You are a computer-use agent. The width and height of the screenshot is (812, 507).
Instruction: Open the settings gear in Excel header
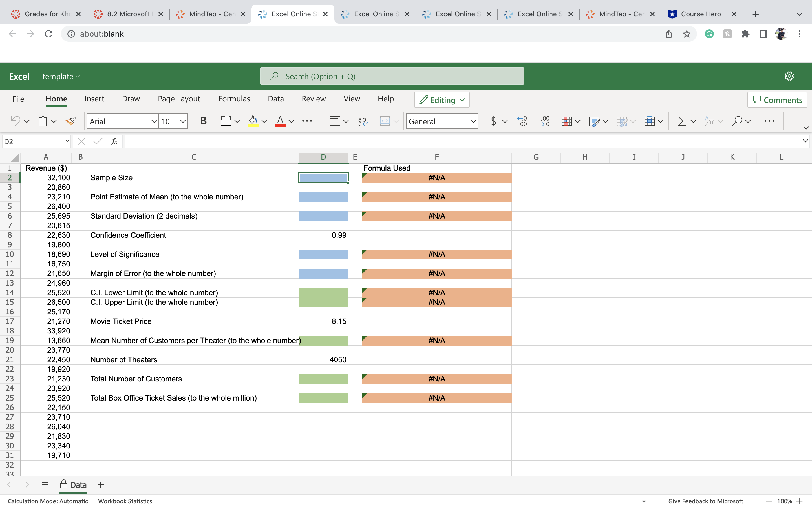click(x=789, y=76)
